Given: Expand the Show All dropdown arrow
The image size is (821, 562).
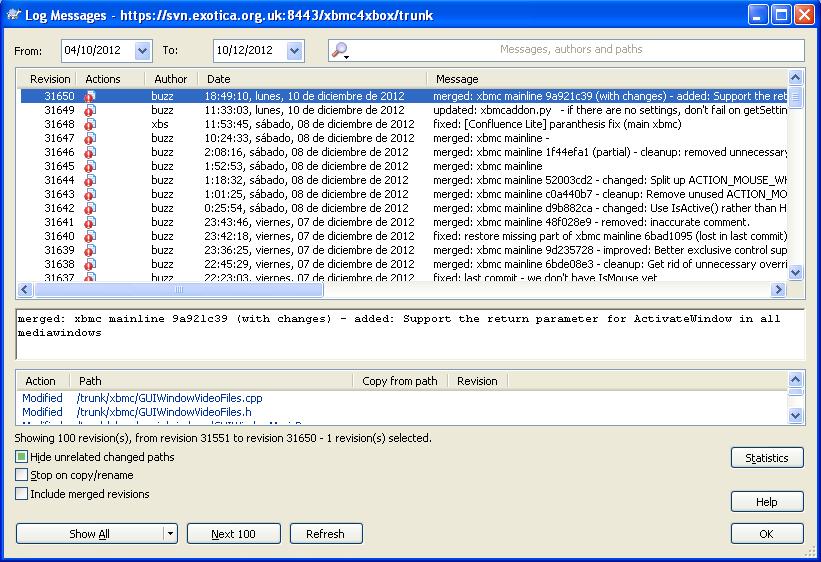Looking at the screenshot, I should [170, 534].
